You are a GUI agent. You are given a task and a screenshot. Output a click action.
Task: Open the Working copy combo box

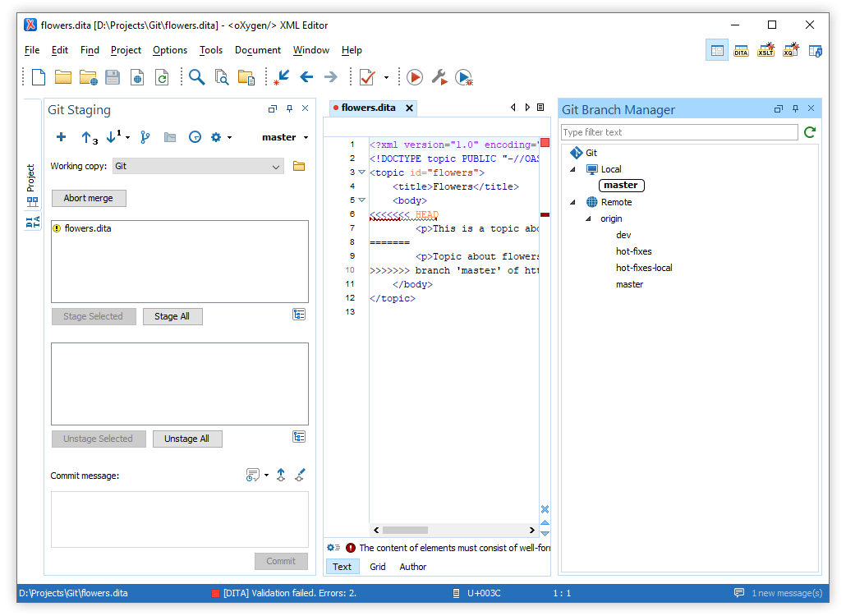click(x=198, y=166)
